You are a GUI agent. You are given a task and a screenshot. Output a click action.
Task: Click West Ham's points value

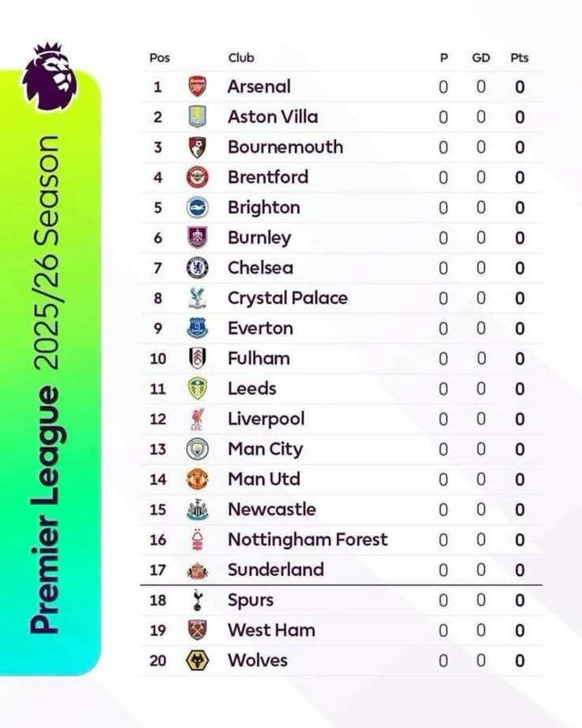pyautogui.click(x=520, y=631)
